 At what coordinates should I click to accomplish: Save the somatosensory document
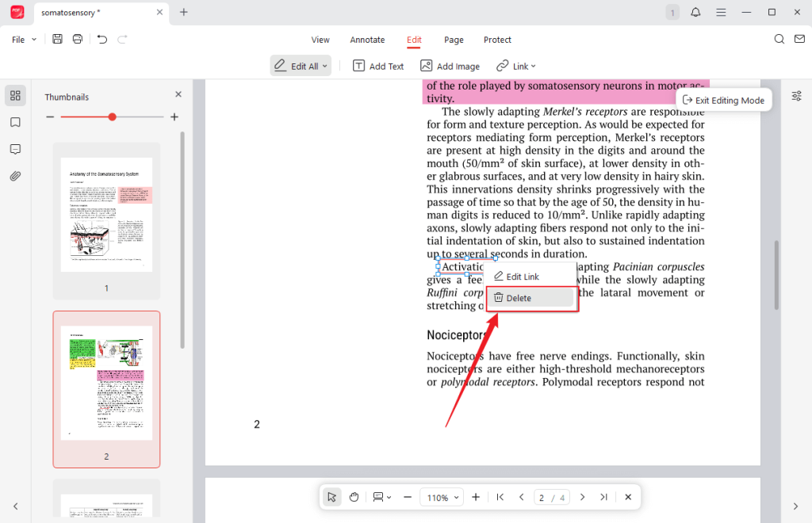coord(56,38)
